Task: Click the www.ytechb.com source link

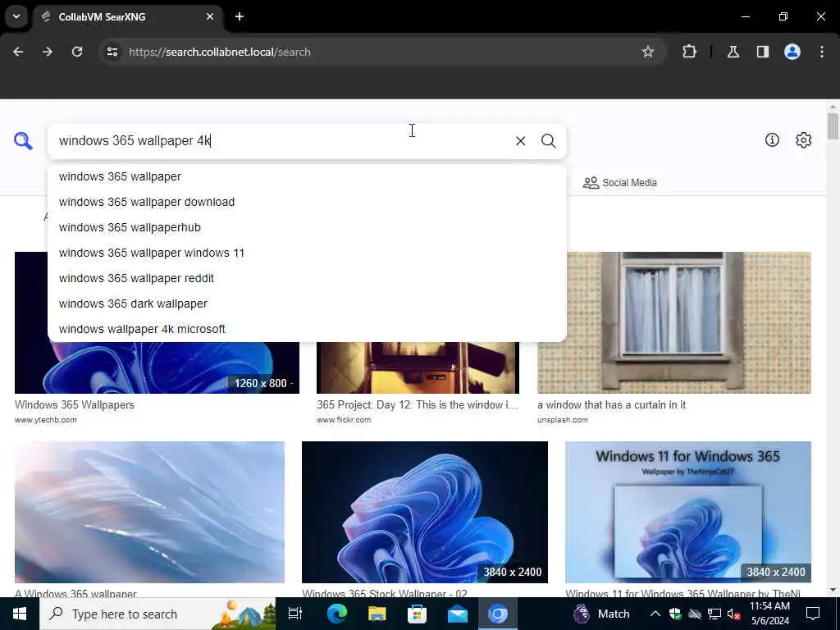Action: [46, 420]
